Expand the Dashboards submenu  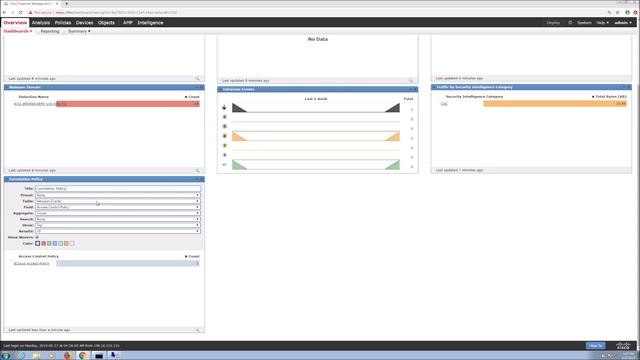[18, 31]
